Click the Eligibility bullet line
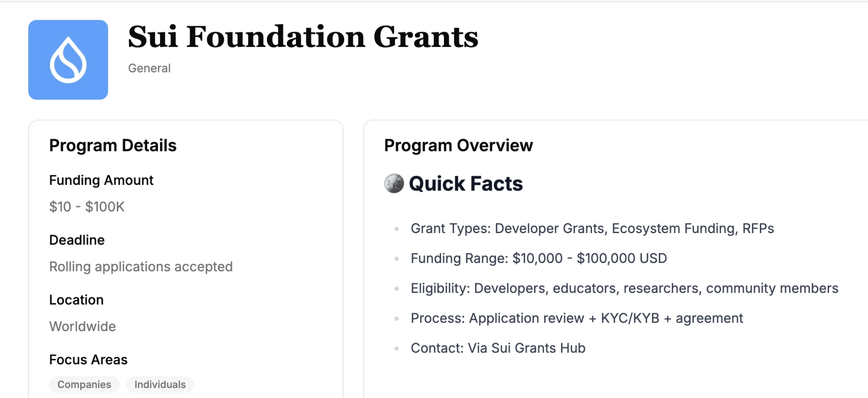The width and height of the screenshot is (868, 398). pos(625,288)
